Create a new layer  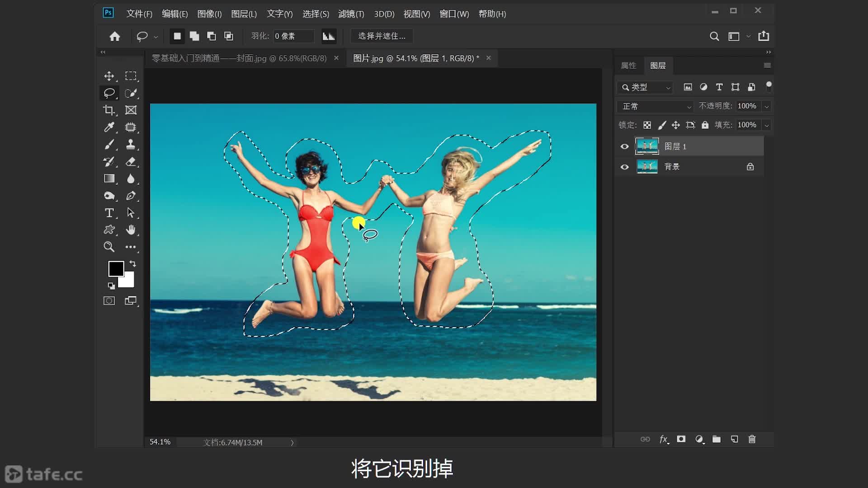tap(734, 439)
